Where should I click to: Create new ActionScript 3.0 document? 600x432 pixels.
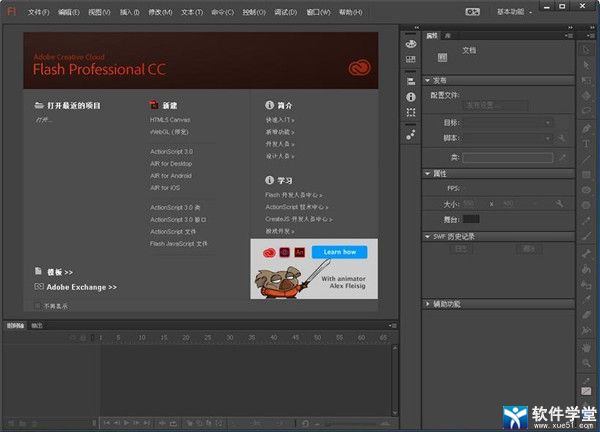(x=171, y=152)
